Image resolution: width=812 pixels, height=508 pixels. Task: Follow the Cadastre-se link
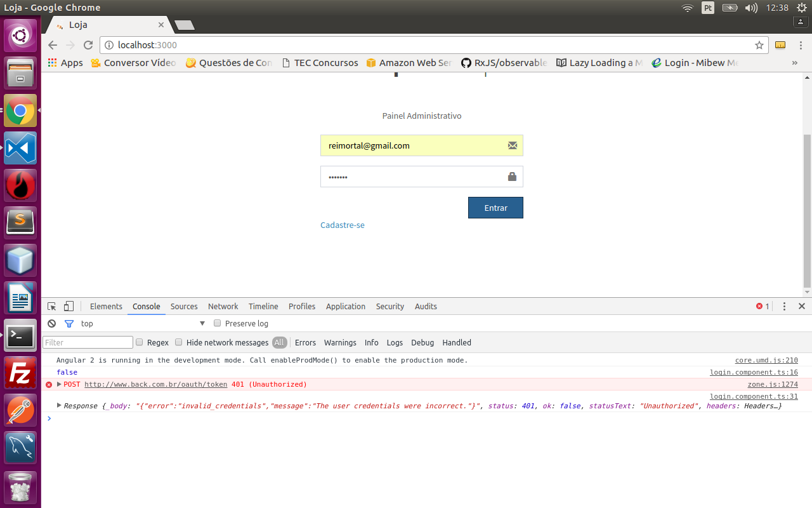pyautogui.click(x=343, y=225)
